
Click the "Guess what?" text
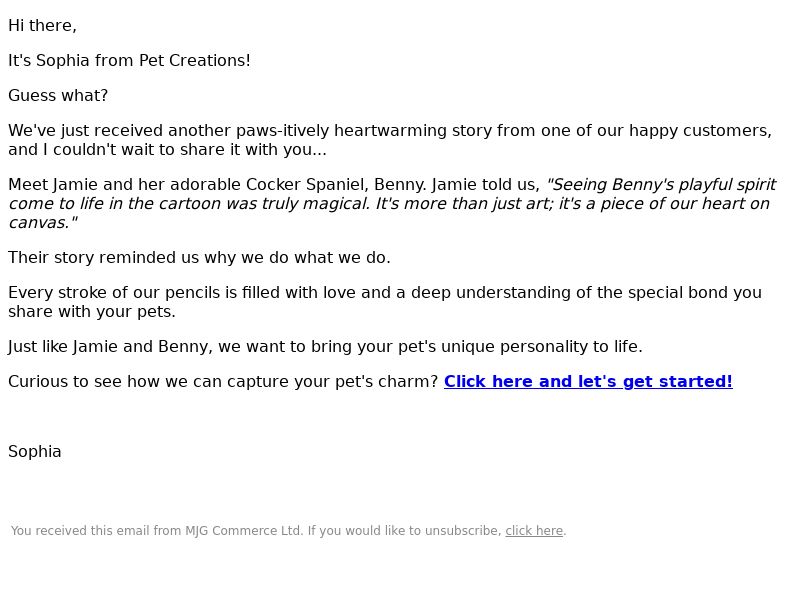[x=58, y=95]
